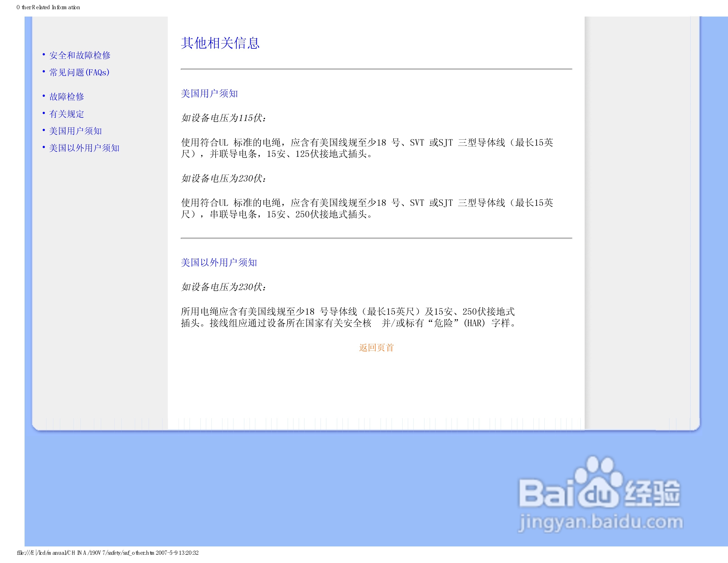Open the 常见问题(FAQs) page
The width and height of the screenshot is (728, 563).
(x=79, y=72)
